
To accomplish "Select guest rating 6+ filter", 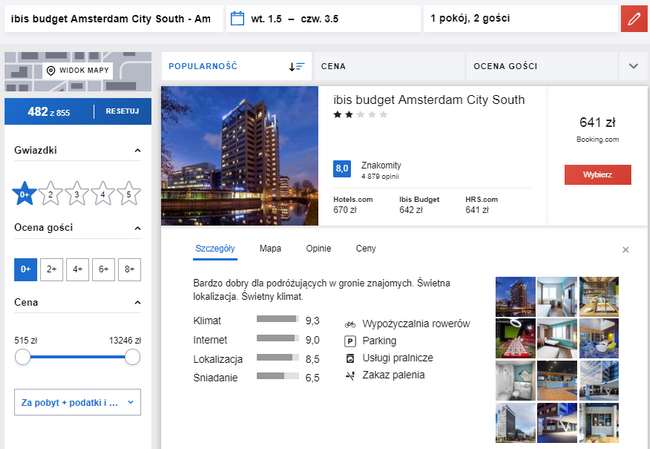I will 103,269.
